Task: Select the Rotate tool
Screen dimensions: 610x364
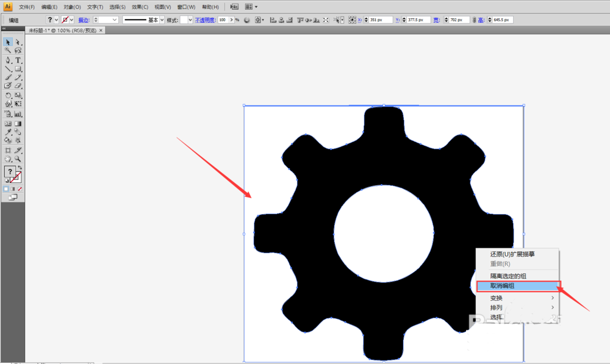Action: [8, 95]
